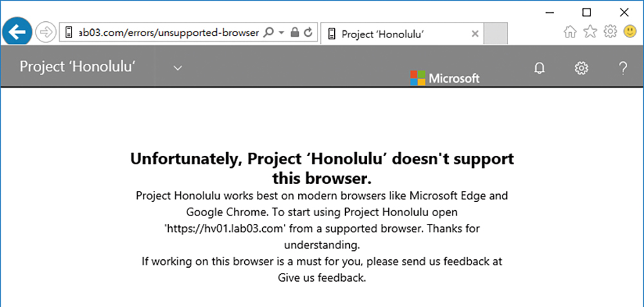Click the 'Give us feedback' link

(321, 278)
